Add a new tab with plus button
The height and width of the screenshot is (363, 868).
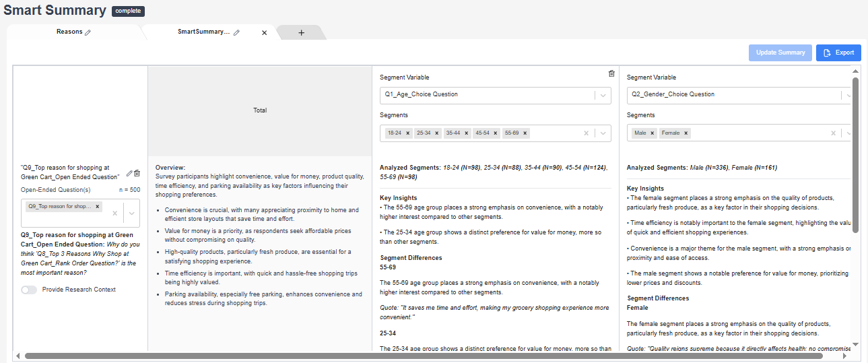[x=301, y=32]
